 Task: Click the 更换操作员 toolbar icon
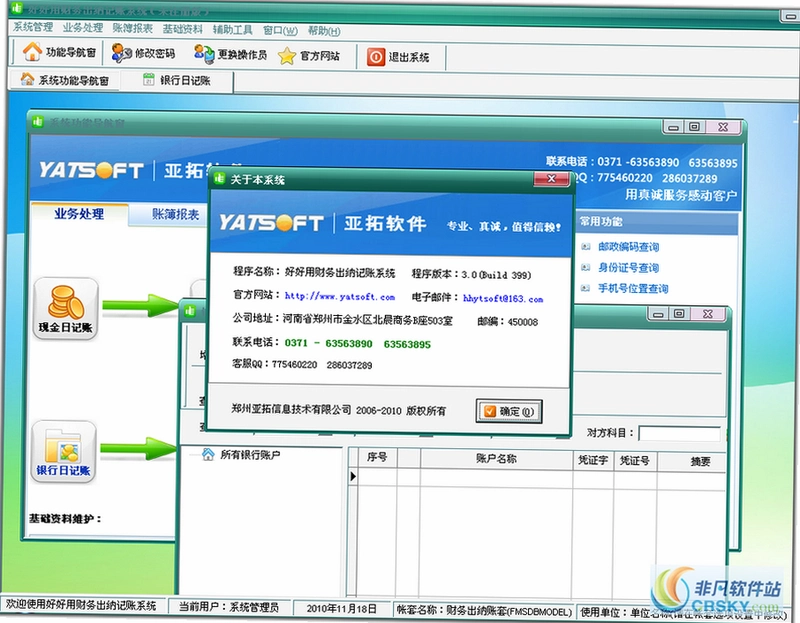(205, 54)
